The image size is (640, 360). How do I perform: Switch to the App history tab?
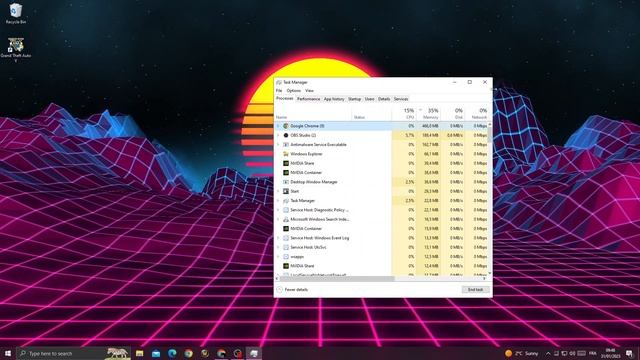[334, 99]
